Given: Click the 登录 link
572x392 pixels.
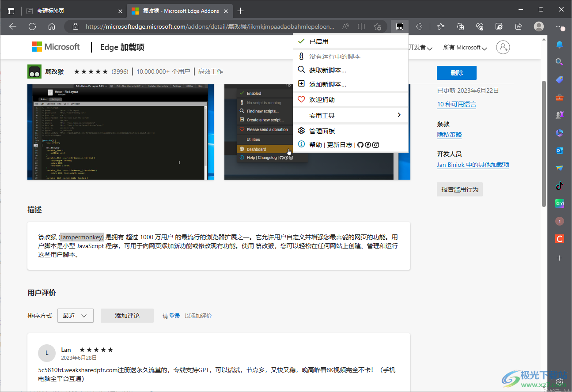Looking at the screenshot, I should pyautogui.click(x=175, y=316).
